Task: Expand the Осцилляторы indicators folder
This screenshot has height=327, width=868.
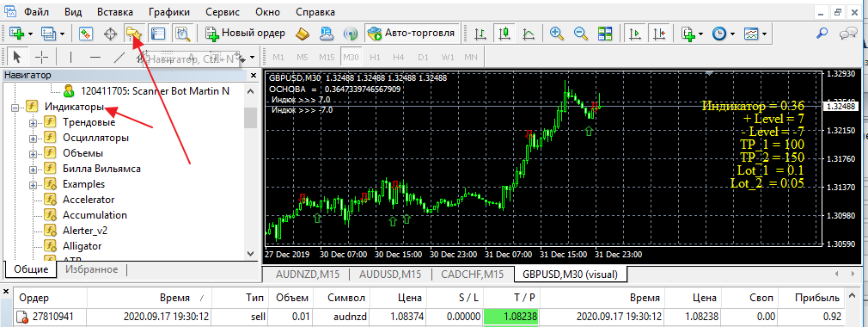Action: [x=34, y=138]
